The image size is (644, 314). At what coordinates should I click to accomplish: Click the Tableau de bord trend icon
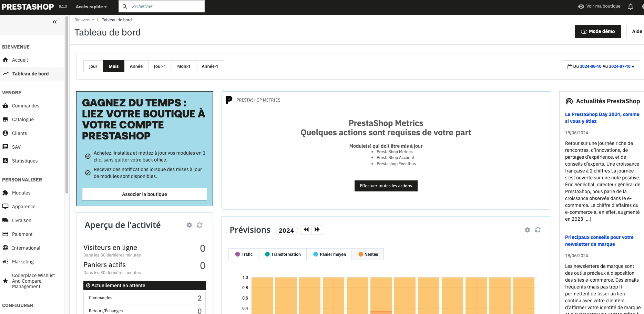click(6, 74)
